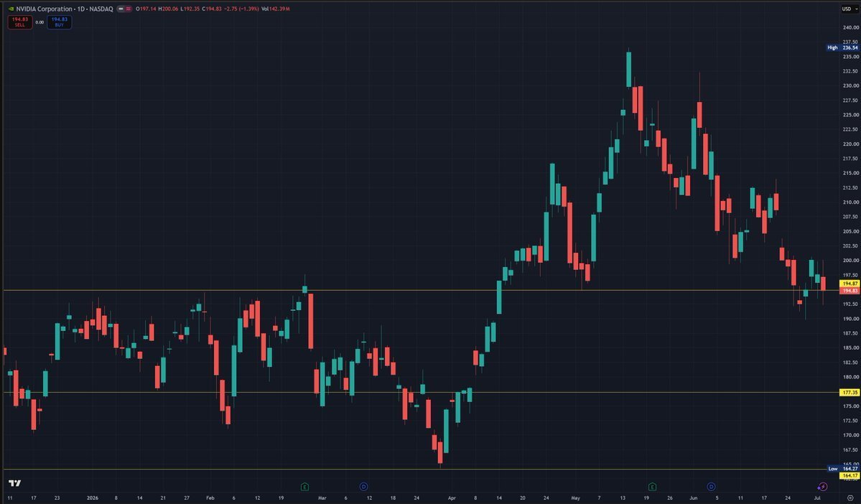
Task: Click the blue BUY 194.83 button
Action: click(60, 22)
